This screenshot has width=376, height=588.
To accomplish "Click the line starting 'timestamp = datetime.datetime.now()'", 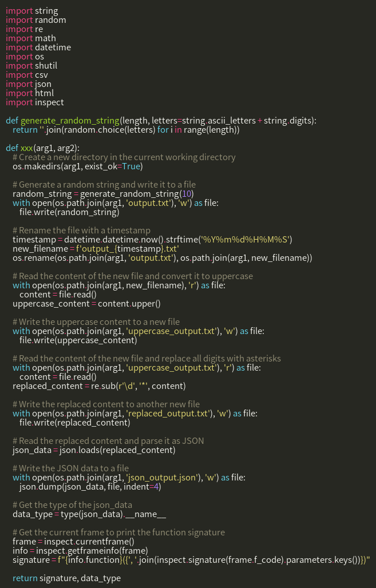I will (152, 240).
